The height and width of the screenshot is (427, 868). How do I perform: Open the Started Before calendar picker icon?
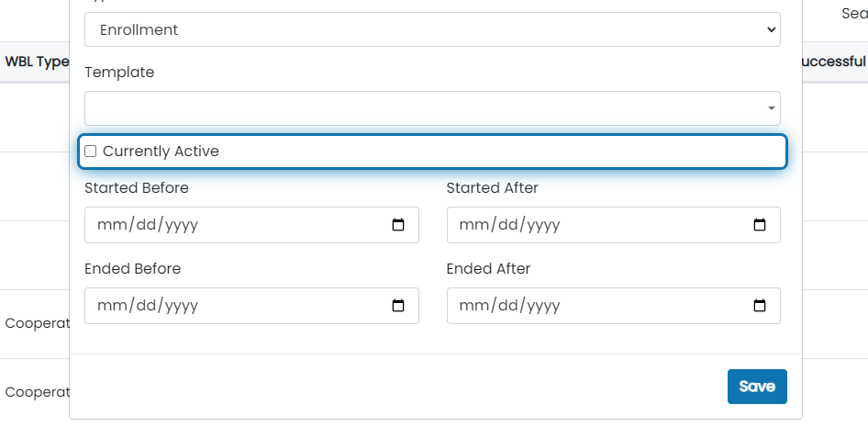(x=398, y=225)
